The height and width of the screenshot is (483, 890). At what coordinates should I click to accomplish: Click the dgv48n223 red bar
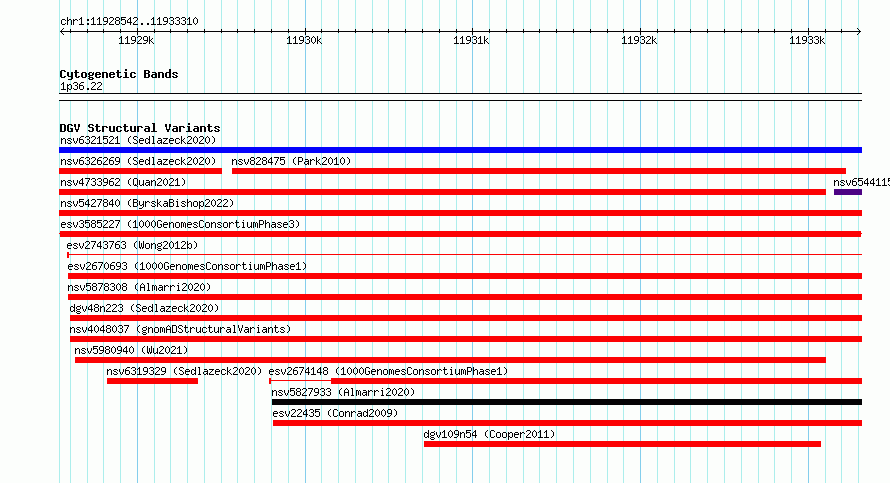pos(466,318)
